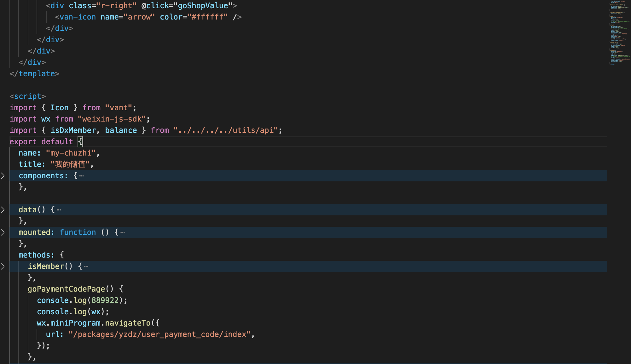The image size is (631, 364).
Task: Unfold isMember() with its gutter chevron
Action: click(x=3, y=266)
